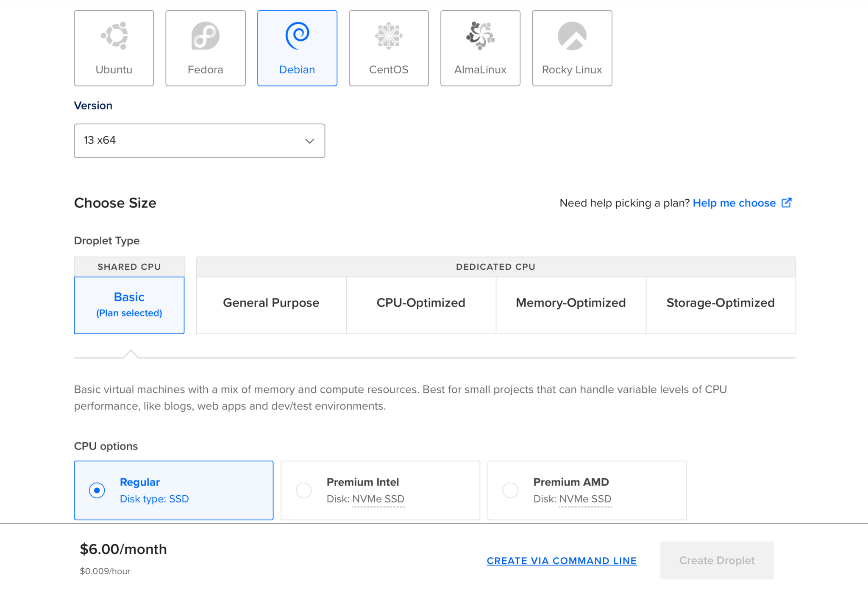Click the Disk type: SSD text
The image size is (868, 595).
pyautogui.click(x=154, y=499)
